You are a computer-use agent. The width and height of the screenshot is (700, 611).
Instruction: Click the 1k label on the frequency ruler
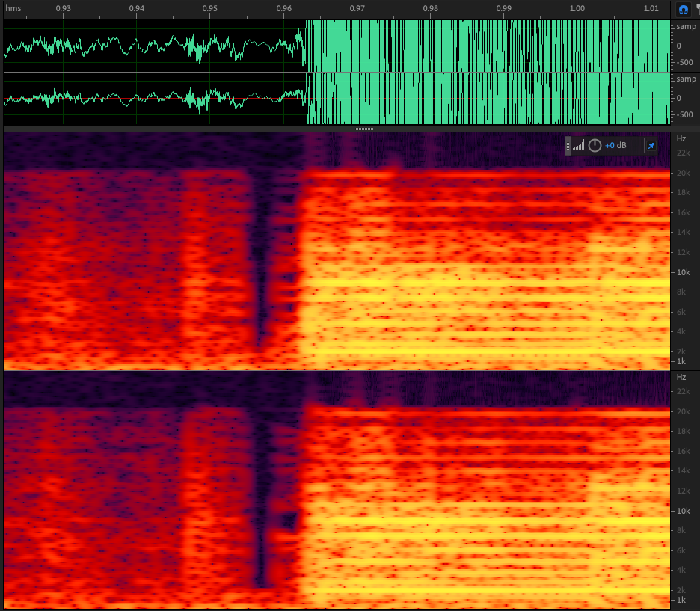[681, 360]
